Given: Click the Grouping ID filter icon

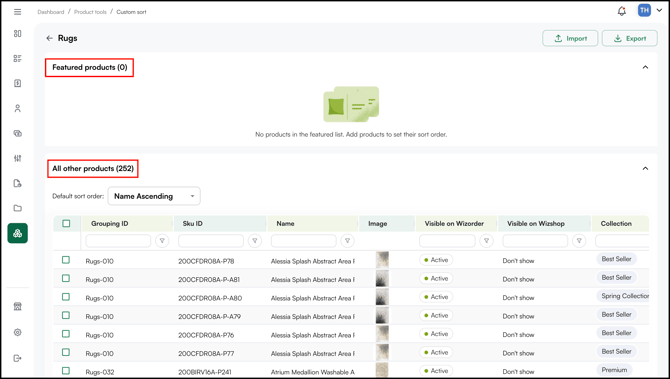Looking at the screenshot, I should pyautogui.click(x=162, y=241).
